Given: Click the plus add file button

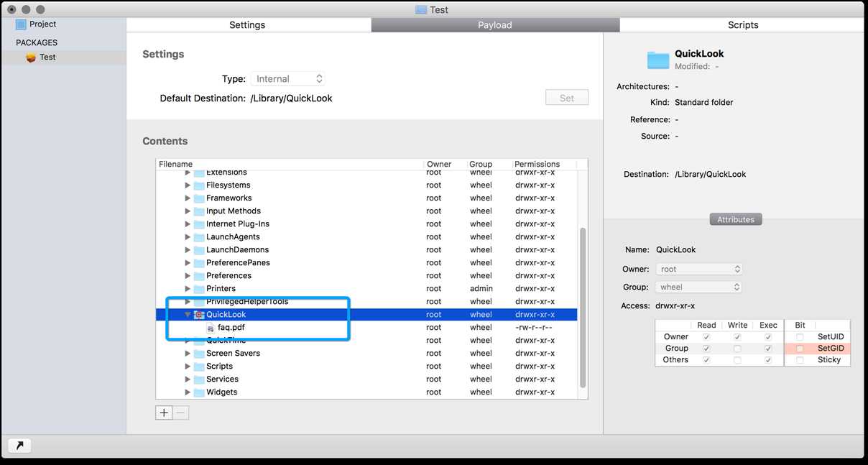Looking at the screenshot, I should pyautogui.click(x=164, y=413).
